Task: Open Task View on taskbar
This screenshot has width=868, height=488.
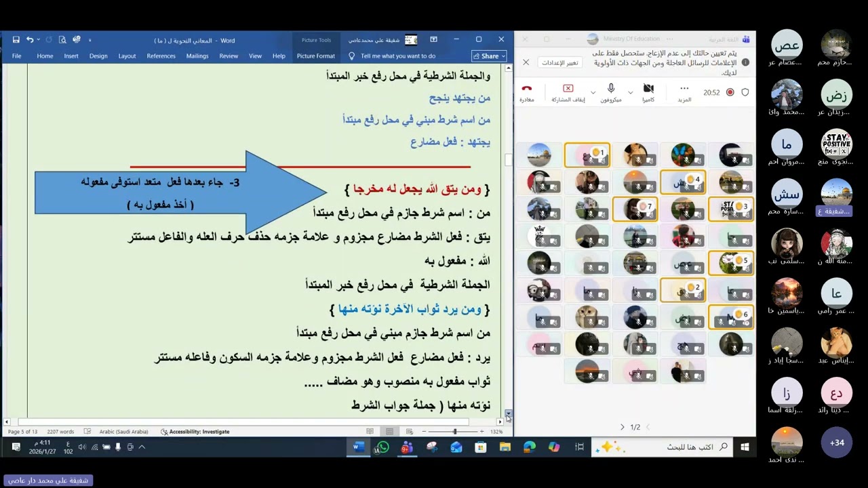Action: (x=579, y=447)
